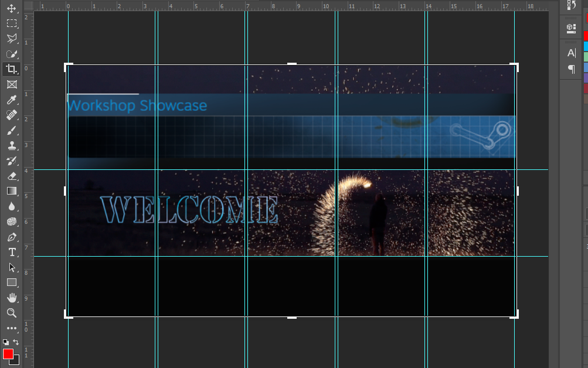Select the Pen tool
588x368 pixels.
[12, 237]
